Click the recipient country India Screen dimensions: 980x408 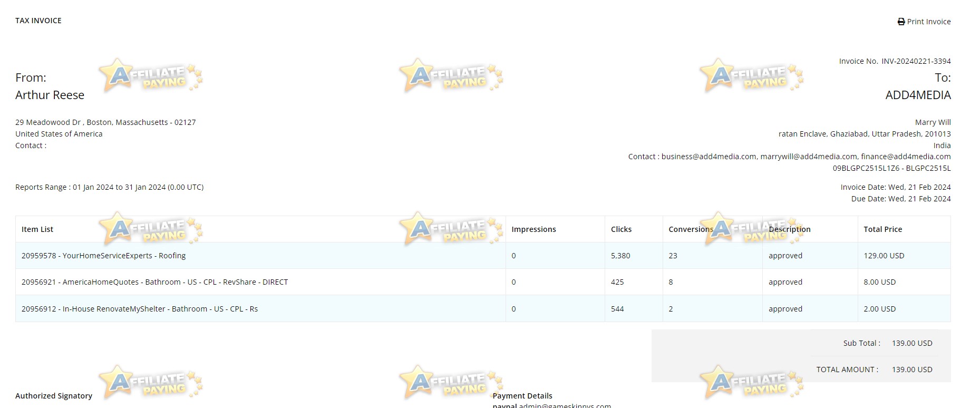942,145
